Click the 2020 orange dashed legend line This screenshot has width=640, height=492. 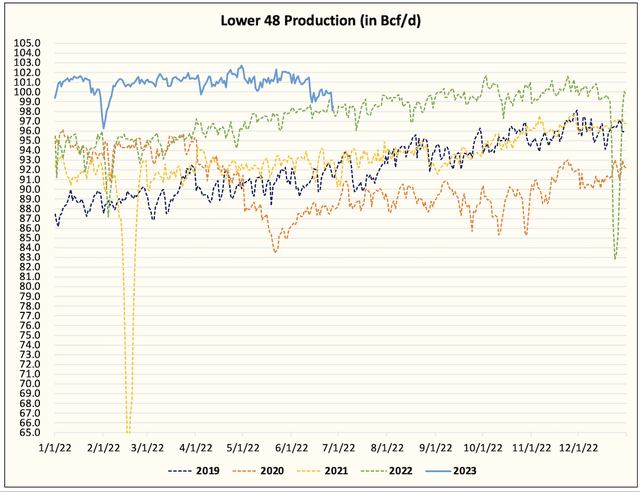tap(244, 471)
